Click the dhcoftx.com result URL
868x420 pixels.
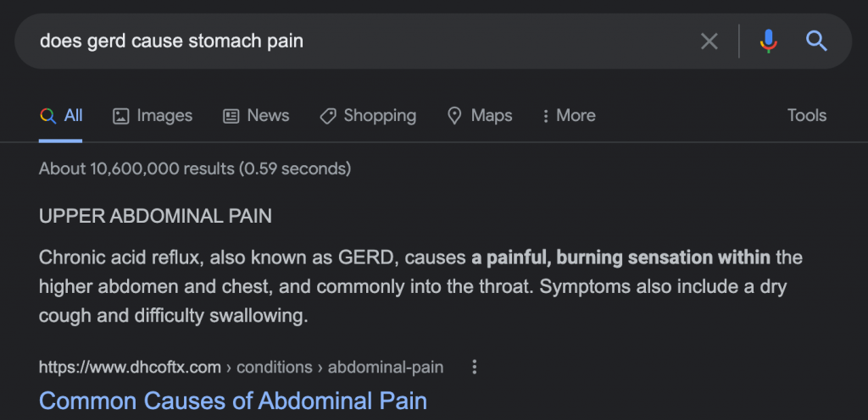coord(131,367)
